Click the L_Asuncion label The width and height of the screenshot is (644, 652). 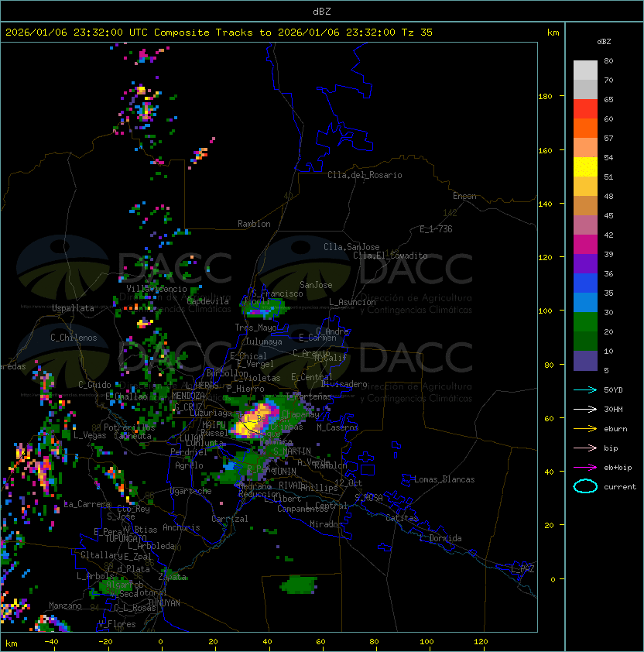(352, 302)
